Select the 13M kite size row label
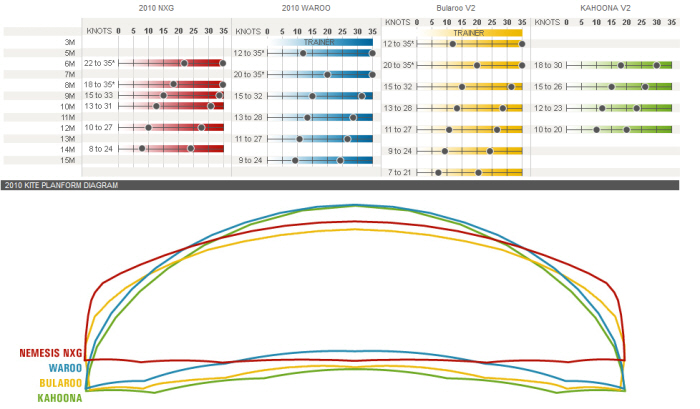 tap(68, 138)
